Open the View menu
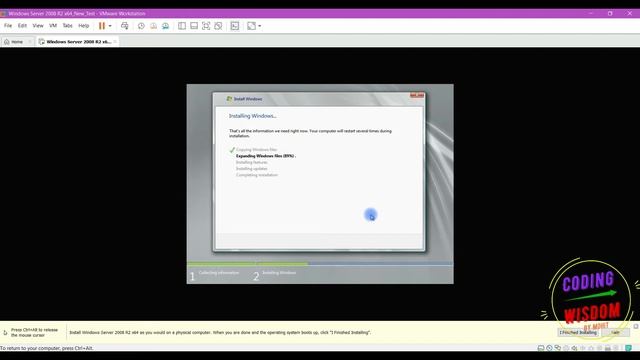This screenshot has width=640, height=360. (x=38, y=26)
